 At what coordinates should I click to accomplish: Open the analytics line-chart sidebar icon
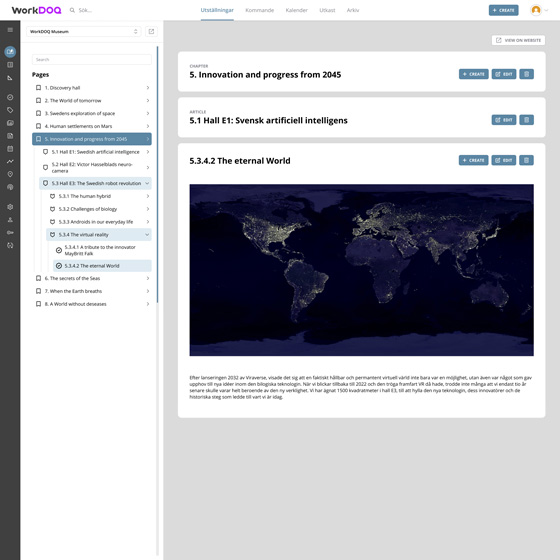pyautogui.click(x=10, y=161)
